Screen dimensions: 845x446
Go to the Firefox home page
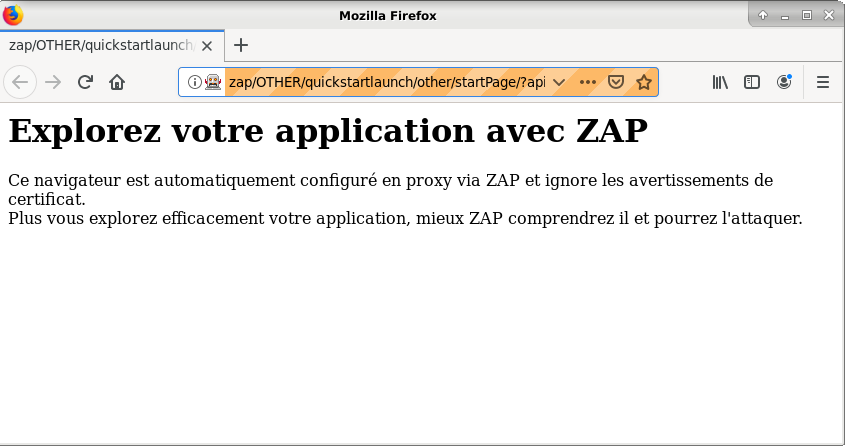coord(117,82)
